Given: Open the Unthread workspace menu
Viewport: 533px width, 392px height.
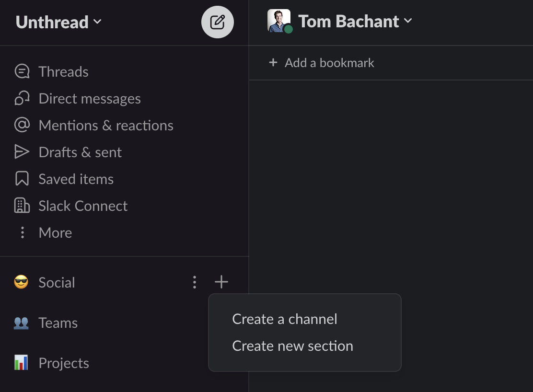Looking at the screenshot, I should (58, 22).
